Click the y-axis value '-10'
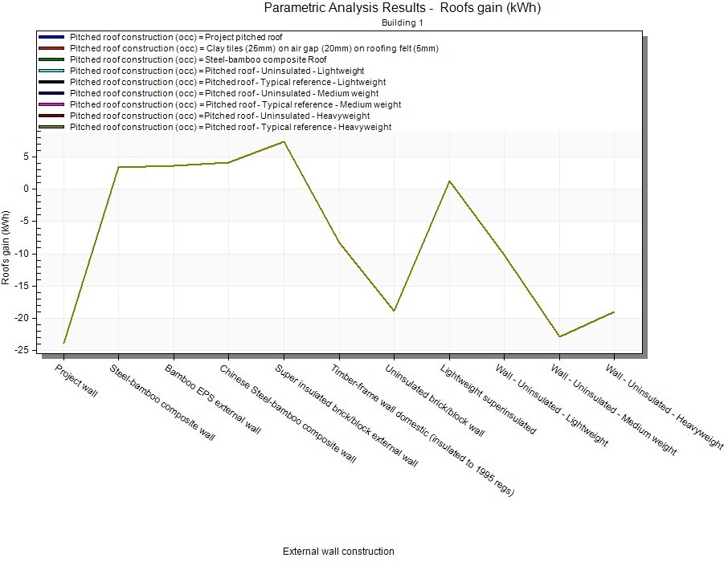The image size is (728, 562). [x=22, y=254]
